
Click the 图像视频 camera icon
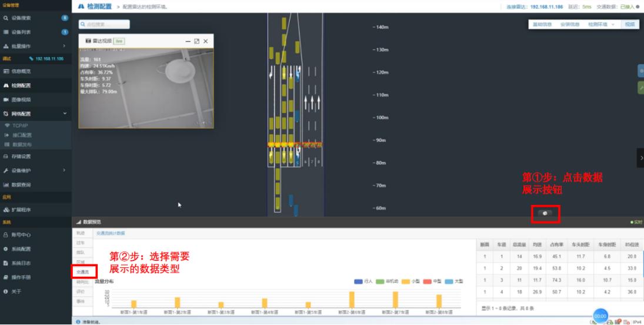[6, 100]
